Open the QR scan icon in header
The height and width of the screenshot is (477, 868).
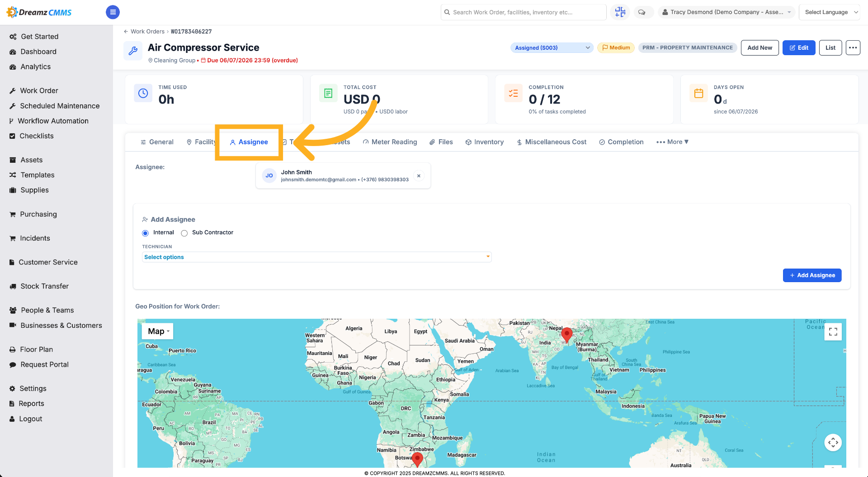pos(620,12)
